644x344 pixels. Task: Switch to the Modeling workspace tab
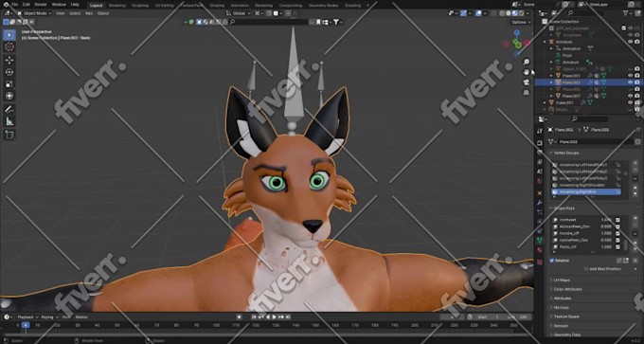[x=117, y=6]
